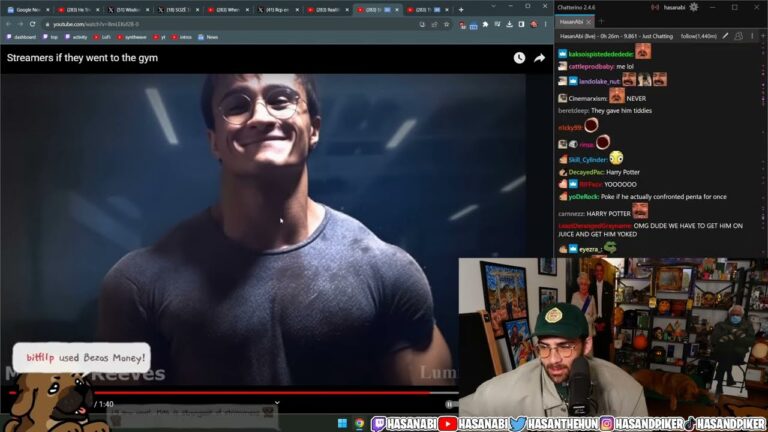
Task: Open the News bookmark
Action: click(x=208, y=37)
